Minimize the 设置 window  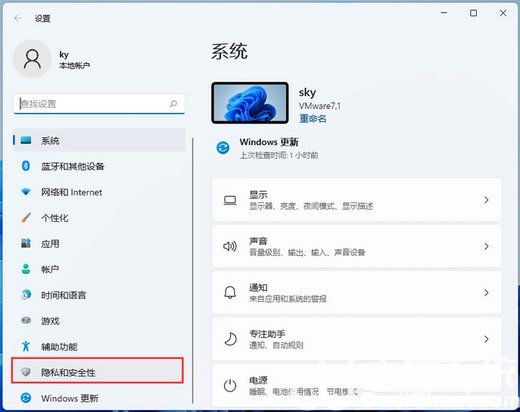[444, 13]
